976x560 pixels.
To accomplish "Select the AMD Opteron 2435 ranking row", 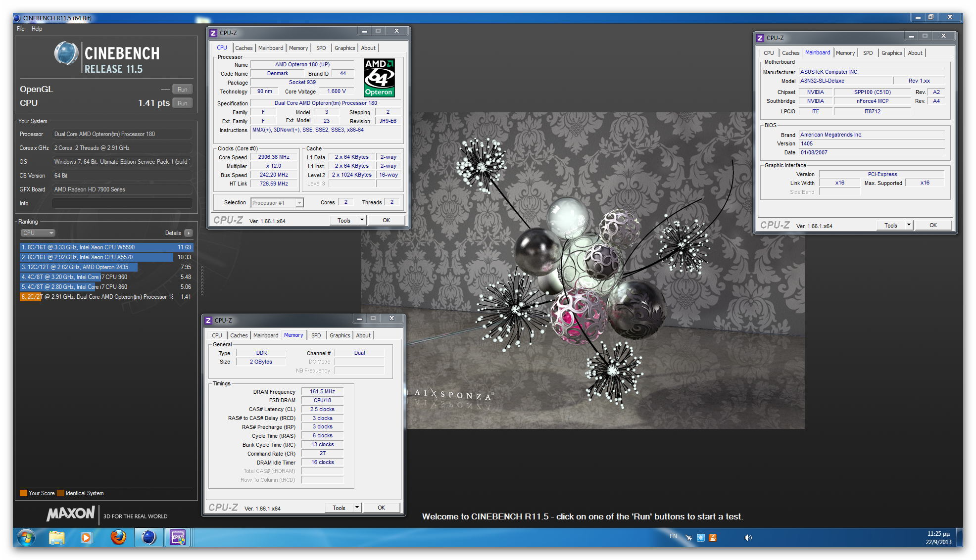I will [106, 267].
